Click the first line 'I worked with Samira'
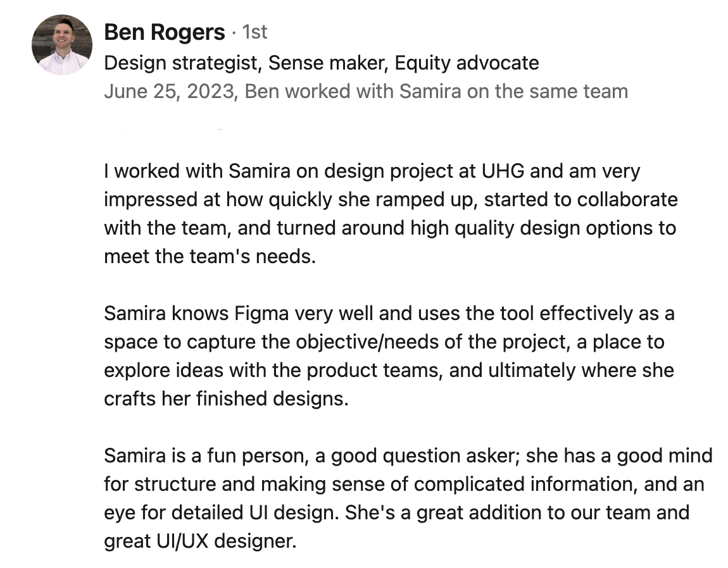 click(372, 171)
